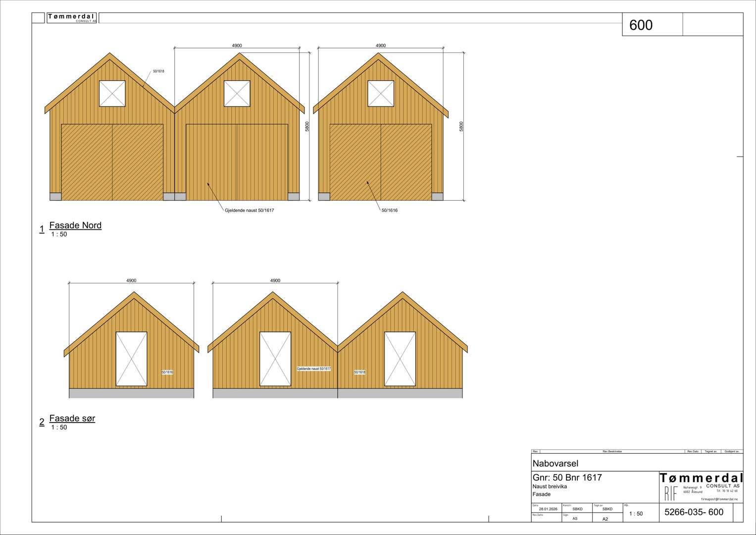Screen dimensions: 756x535
Task: Open the firmapost@tommerdal.no email address
Action: (719, 499)
